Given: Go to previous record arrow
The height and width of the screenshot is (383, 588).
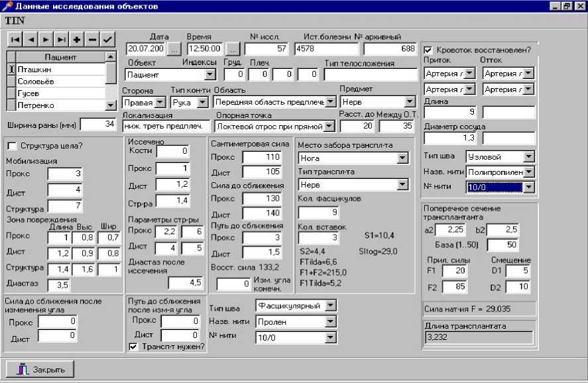Looking at the screenshot, I should [30, 39].
